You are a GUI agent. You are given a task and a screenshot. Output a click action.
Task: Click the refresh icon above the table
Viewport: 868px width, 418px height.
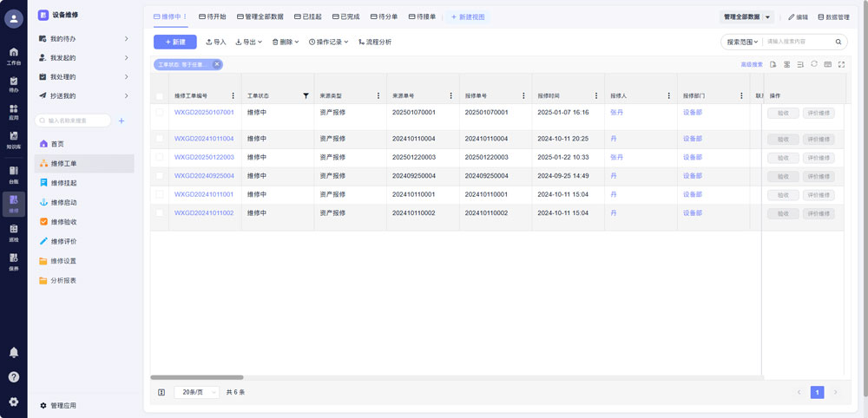[x=814, y=64]
